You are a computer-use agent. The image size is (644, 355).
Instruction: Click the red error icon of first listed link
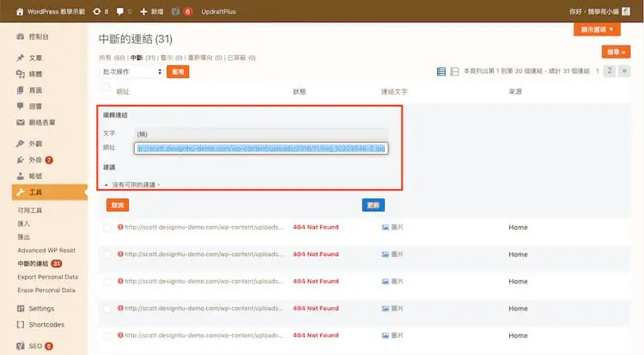120,227
